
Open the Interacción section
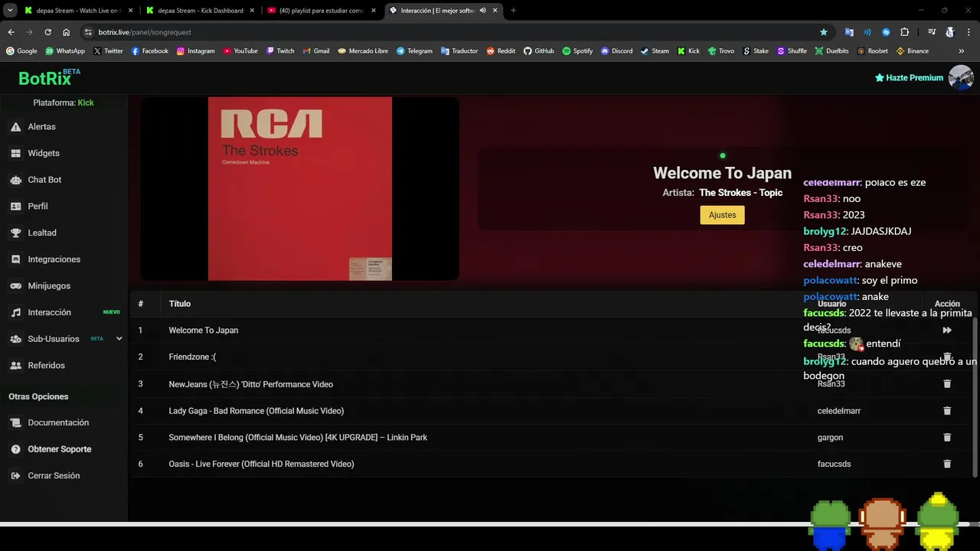(49, 312)
